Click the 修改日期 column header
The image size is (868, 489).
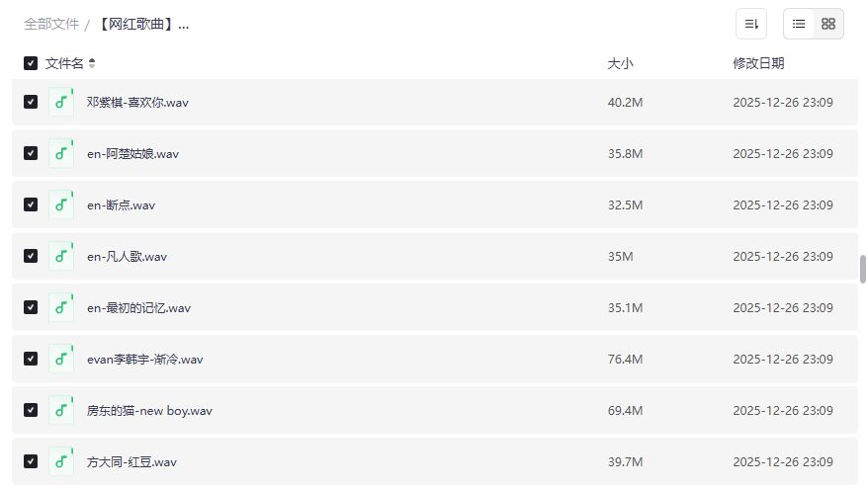coord(758,63)
